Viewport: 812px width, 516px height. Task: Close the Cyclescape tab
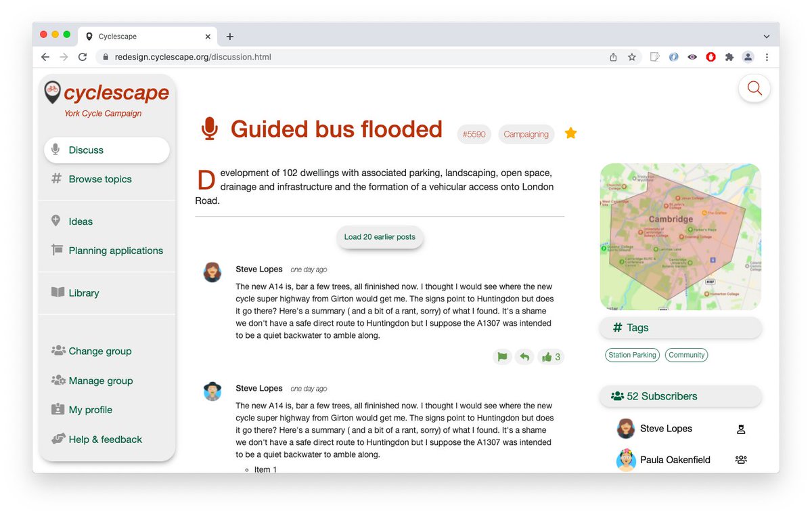[208, 37]
